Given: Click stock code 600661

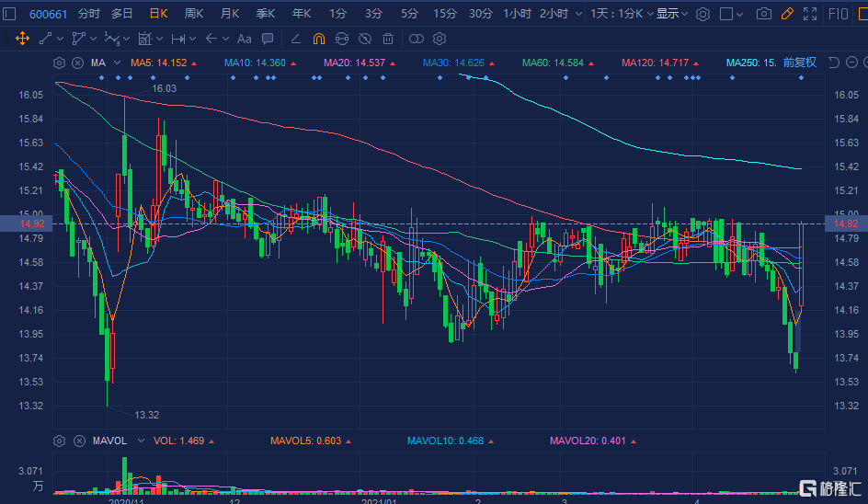Looking at the screenshot, I should (48, 14).
